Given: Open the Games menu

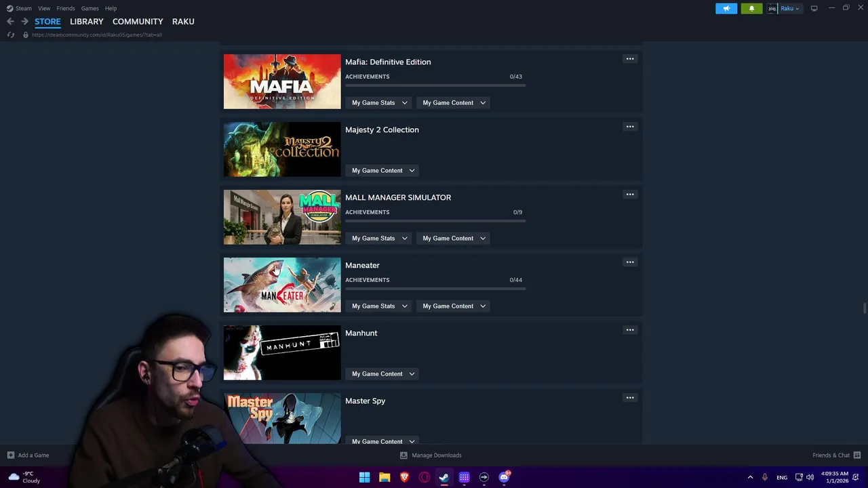Looking at the screenshot, I should (90, 8).
